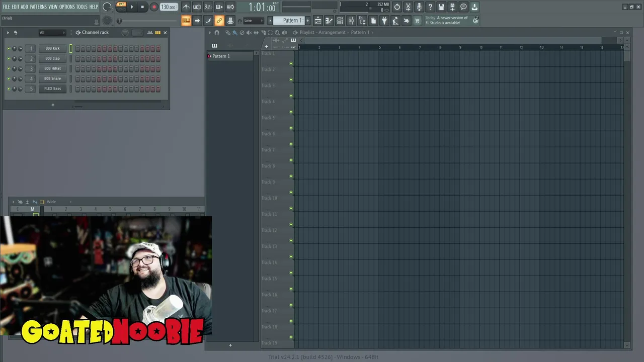This screenshot has width=644, height=362.
Task: Click the one-click audio recording microphone icon
Action: click(x=419, y=7)
